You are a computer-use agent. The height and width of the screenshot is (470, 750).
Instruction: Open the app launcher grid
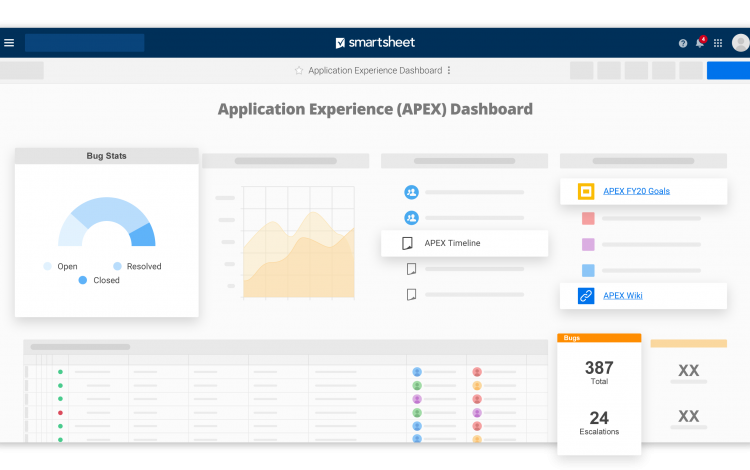click(718, 43)
